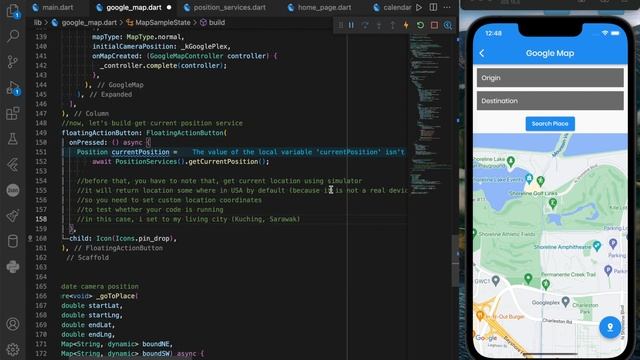640x360 pixels.
Task: Click Step Into in debug toolbar
Action: [379, 25]
